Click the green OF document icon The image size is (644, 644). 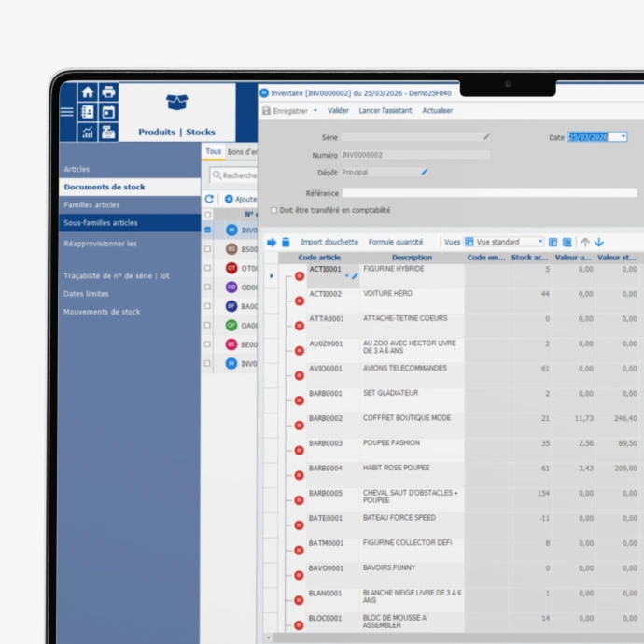click(x=231, y=326)
